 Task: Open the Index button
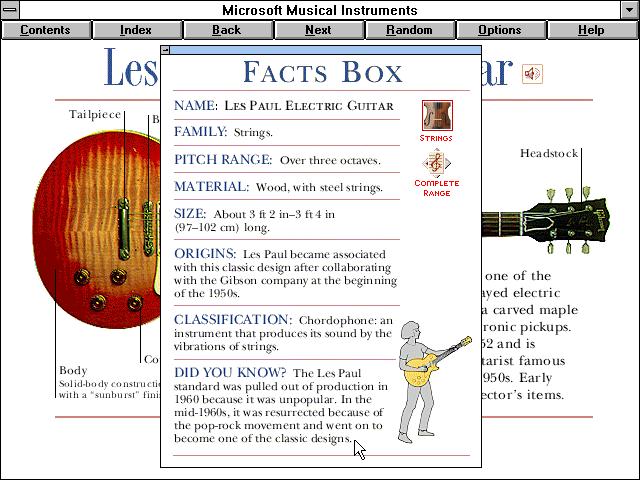[137, 30]
